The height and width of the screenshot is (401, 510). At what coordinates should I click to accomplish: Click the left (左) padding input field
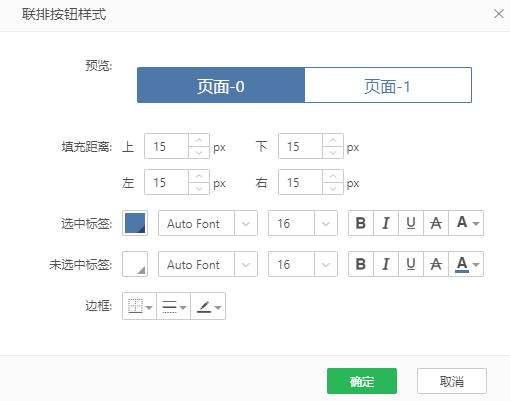click(166, 182)
